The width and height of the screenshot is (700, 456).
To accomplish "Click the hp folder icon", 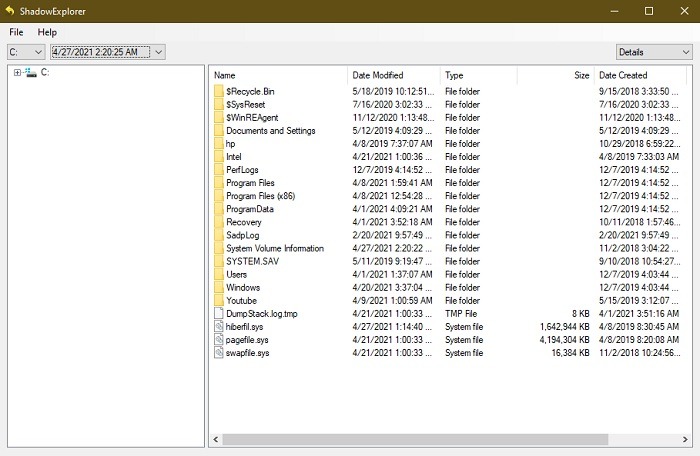I will 219,143.
